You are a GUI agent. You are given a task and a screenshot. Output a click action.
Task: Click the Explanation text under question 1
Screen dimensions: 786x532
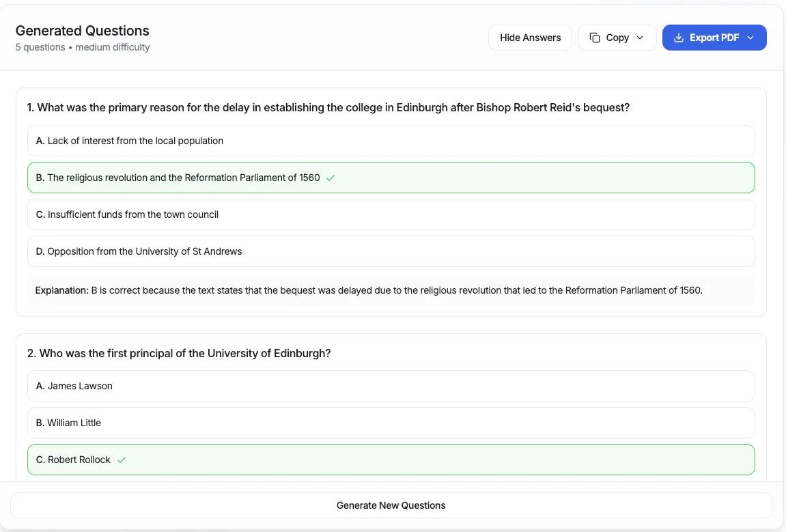point(369,290)
